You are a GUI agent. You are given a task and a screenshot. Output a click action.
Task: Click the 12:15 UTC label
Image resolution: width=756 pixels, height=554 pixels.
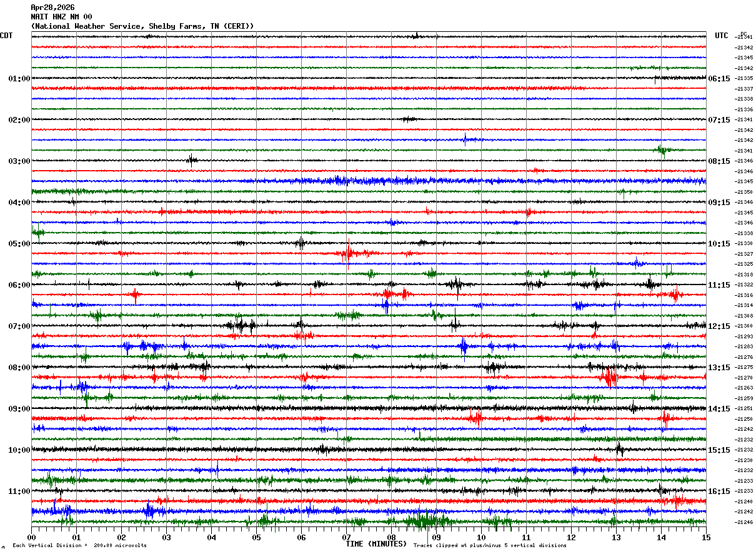[x=719, y=326]
